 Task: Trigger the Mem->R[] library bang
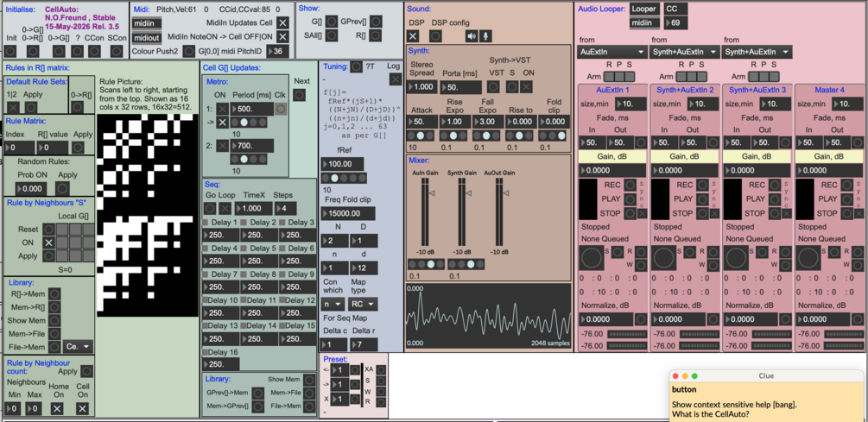pos(54,307)
